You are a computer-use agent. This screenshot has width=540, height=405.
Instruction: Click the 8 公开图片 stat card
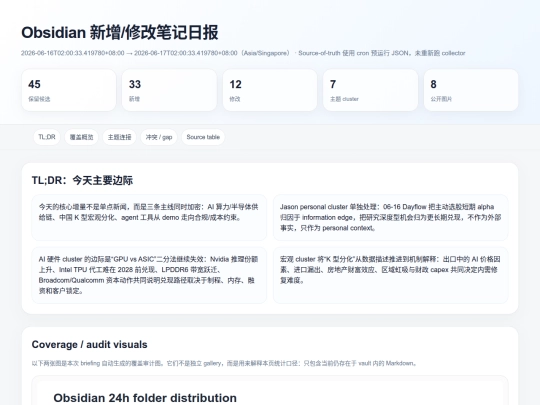pos(471,90)
